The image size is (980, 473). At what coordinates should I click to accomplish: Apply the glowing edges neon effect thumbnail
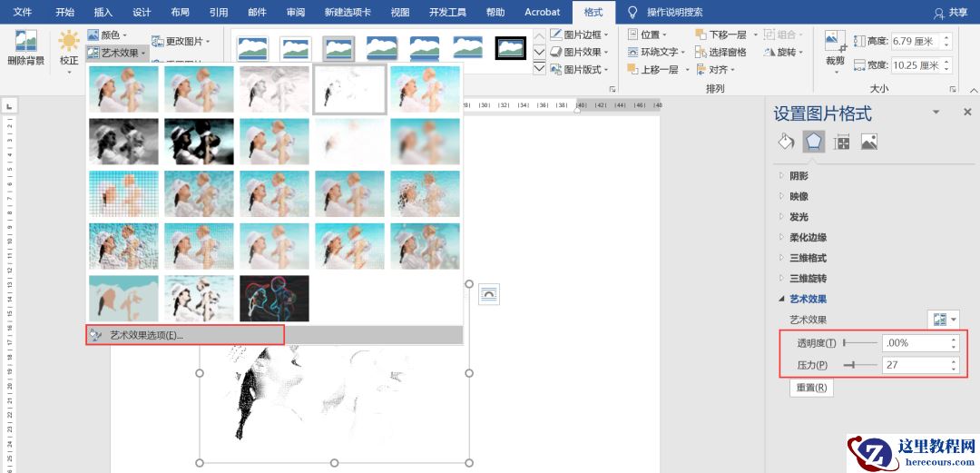274,299
